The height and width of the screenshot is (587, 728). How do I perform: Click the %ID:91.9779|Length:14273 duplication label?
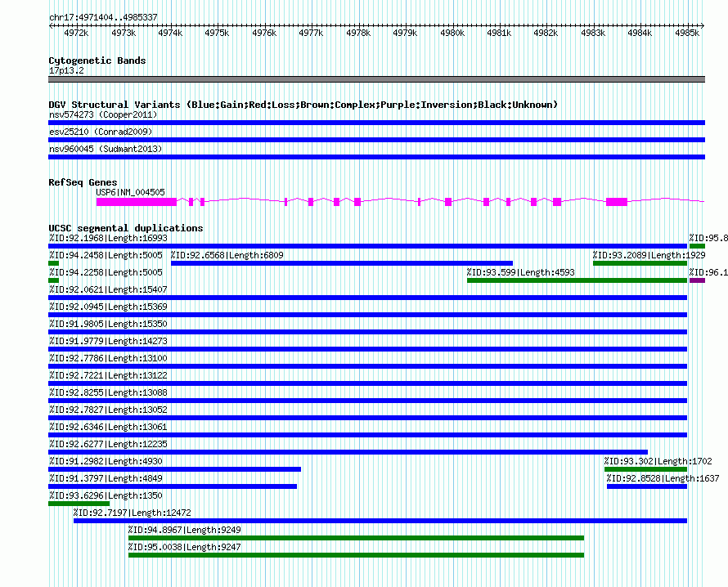coord(108,341)
